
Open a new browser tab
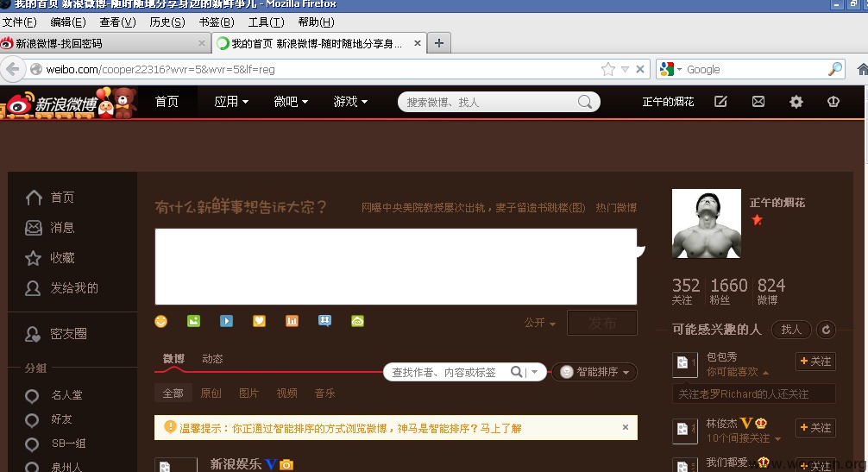439,43
